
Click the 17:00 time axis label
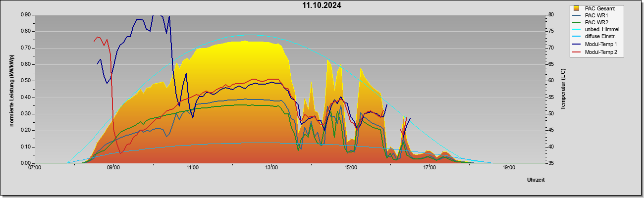(429, 167)
